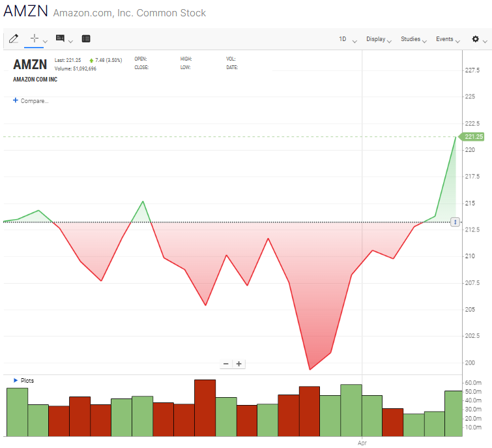The height and width of the screenshot is (448, 492).
Task: Open chart settings gear icon
Action: [476, 39]
